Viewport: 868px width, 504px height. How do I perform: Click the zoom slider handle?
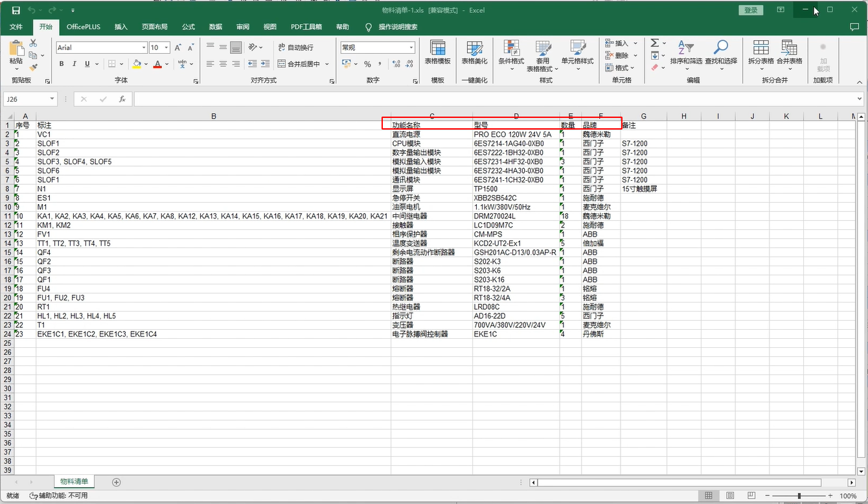coord(799,496)
